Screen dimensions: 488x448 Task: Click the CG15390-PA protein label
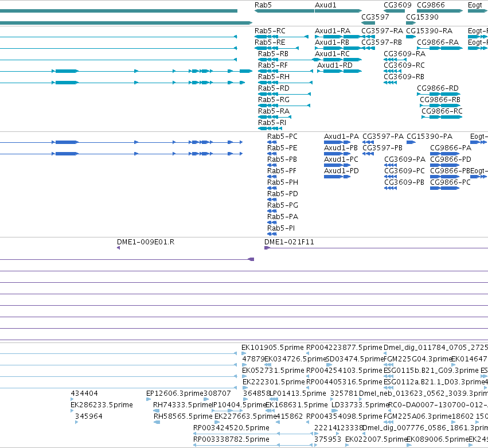click(430, 137)
